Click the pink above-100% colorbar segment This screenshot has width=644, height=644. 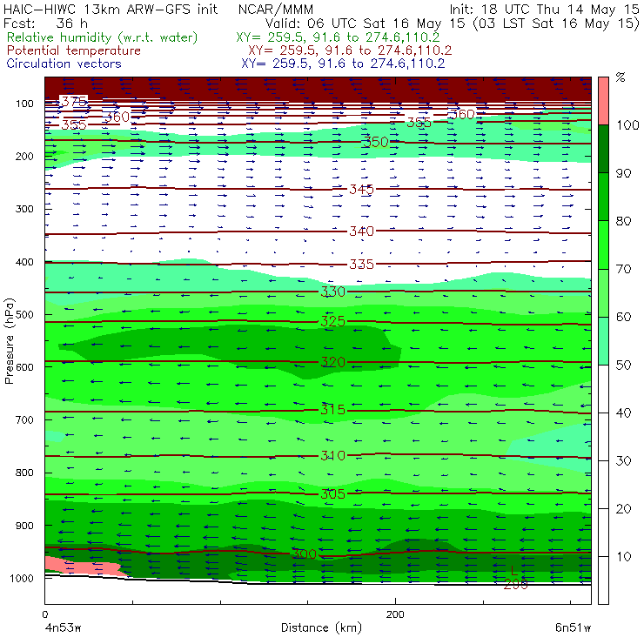coord(603,101)
